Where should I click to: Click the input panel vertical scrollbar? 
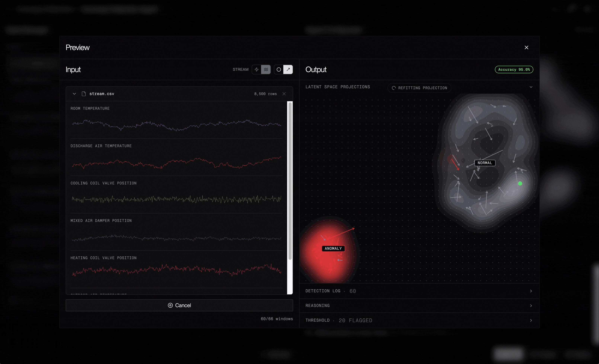(x=290, y=181)
